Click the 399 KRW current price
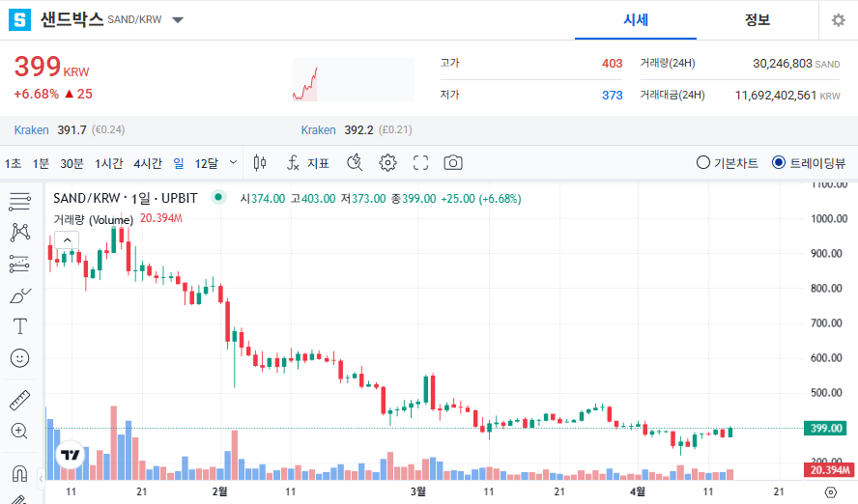Image resolution: width=858 pixels, height=504 pixels. pyautogui.click(x=51, y=67)
